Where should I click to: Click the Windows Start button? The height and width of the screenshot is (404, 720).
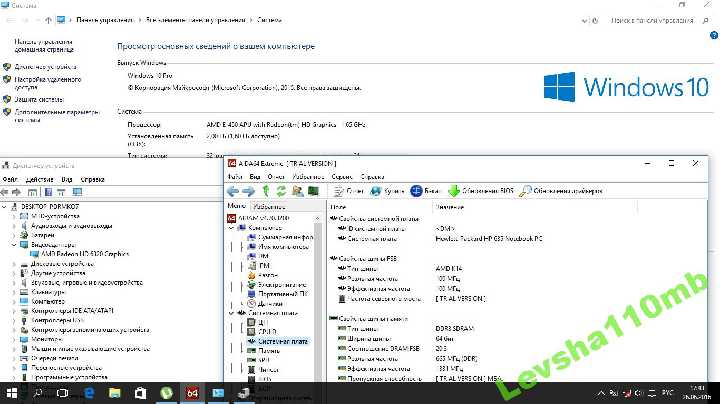click(11, 393)
